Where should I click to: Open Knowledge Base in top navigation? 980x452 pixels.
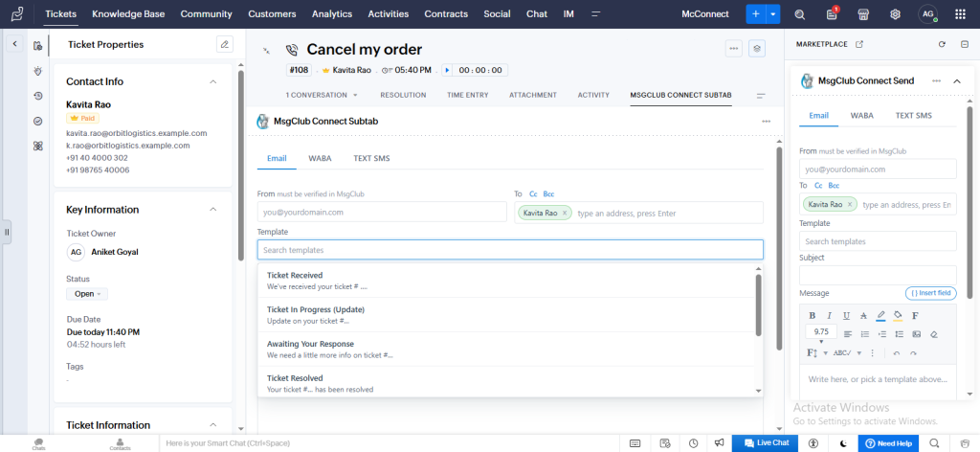[128, 13]
